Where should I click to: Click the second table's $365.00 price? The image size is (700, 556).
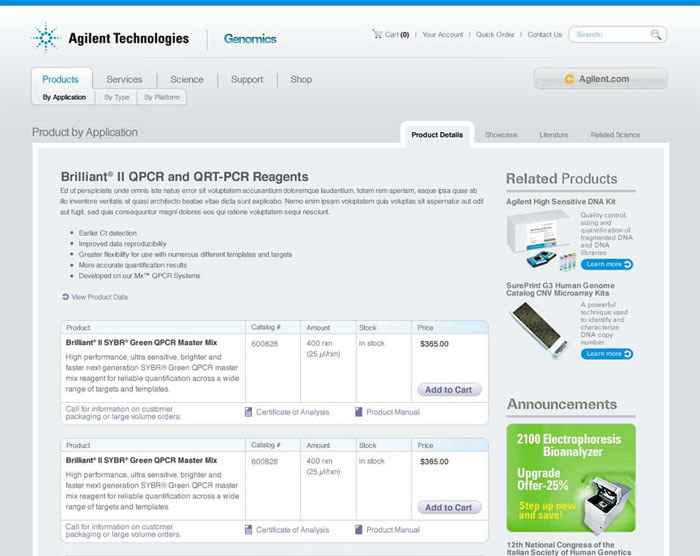(x=434, y=461)
